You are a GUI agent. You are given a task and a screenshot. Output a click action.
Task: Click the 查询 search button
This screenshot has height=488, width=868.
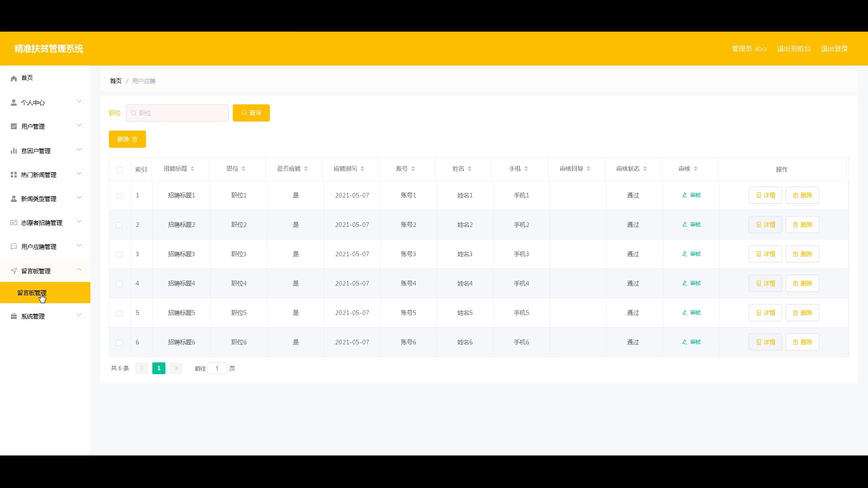251,113
